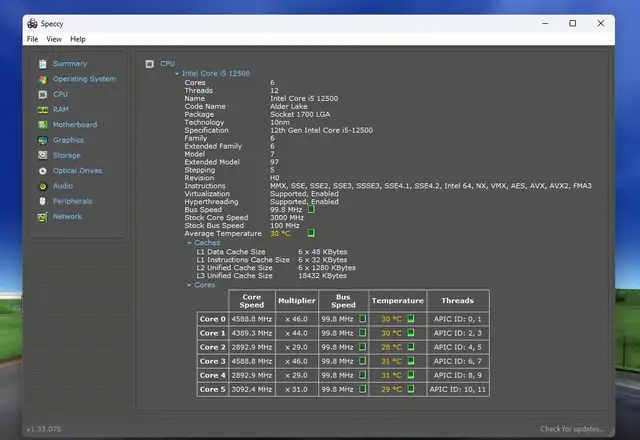
Task: Click the Multiplier column header
Action: click(x=297, y=301)
